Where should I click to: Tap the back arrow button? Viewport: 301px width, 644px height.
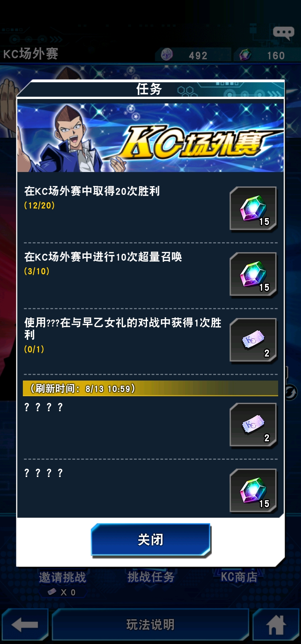25,624
